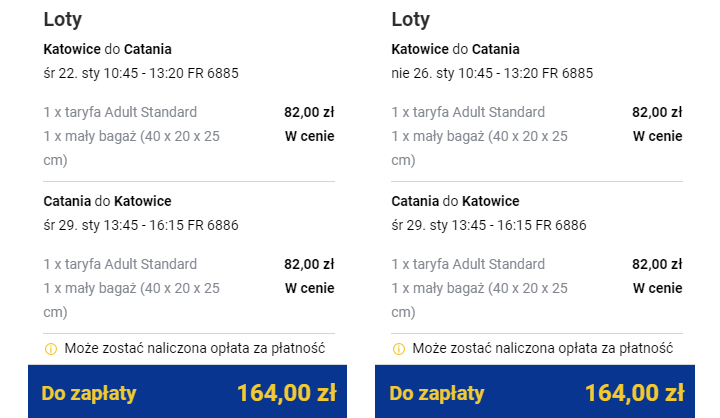Click the info icon in the left payment notice

[49, 349]
